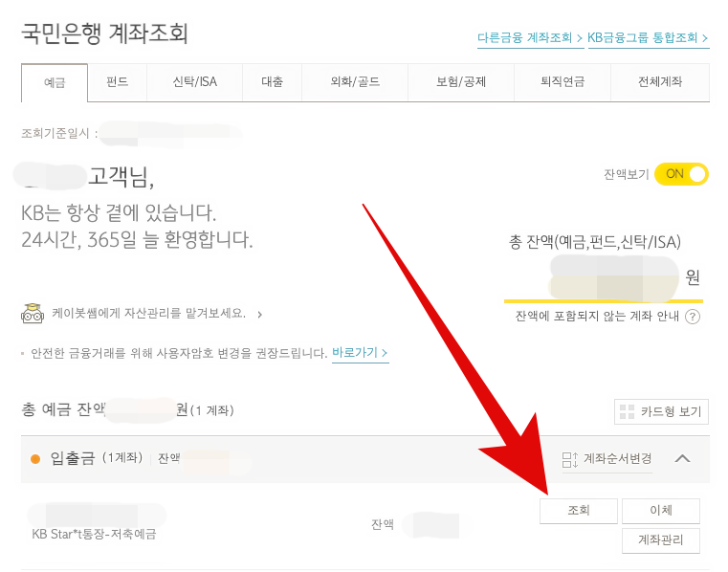Click the reorder arrows icon beside 계좌순서변경

pos(570,460)
